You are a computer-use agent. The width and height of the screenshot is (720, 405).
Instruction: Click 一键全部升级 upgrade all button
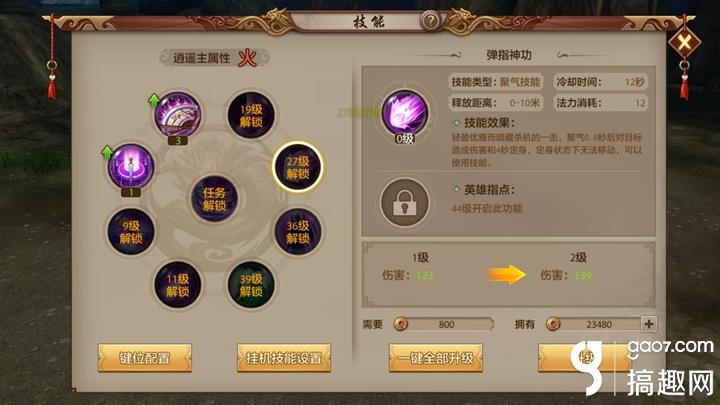point(435,358)
